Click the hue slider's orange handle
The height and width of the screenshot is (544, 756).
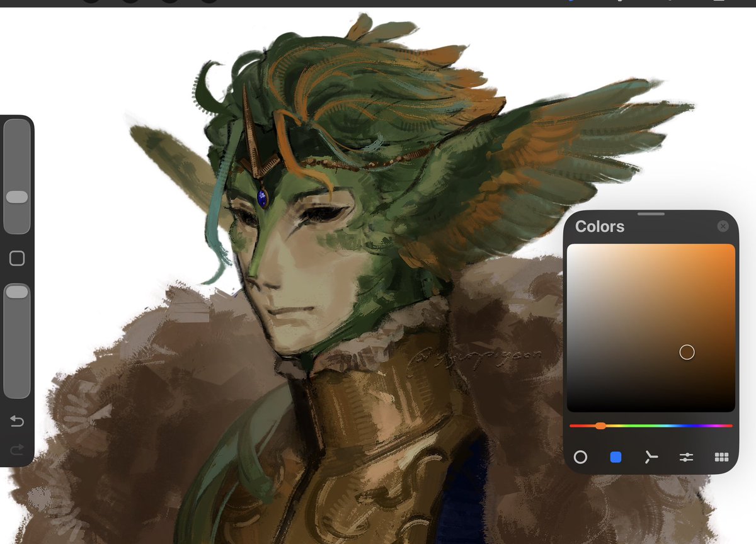(x=600, y=426)
